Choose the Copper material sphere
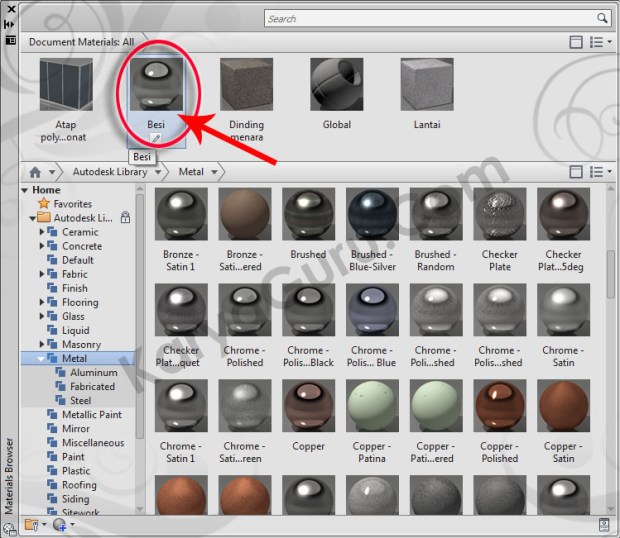The width and height of the screenshot is (620, 538). point(308,406)
